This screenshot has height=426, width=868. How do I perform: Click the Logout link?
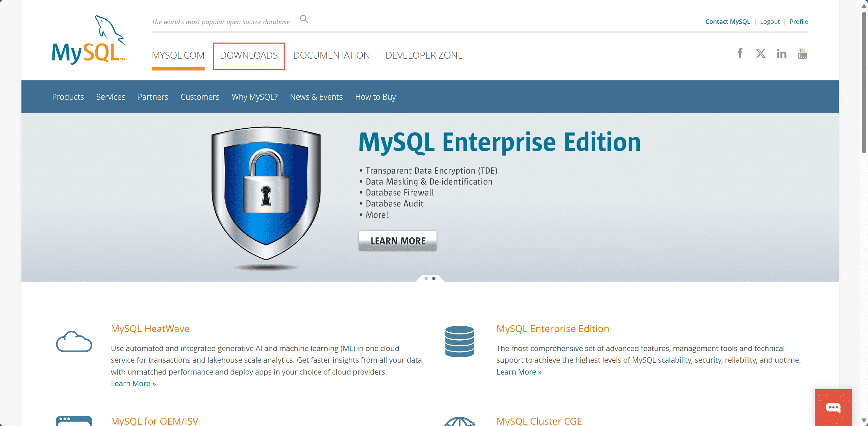[770, 22]
